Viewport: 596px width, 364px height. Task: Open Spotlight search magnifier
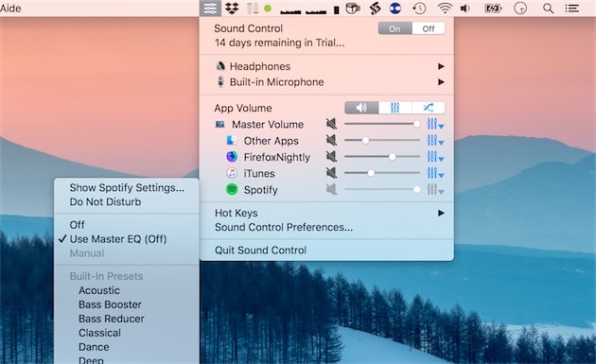548,9
